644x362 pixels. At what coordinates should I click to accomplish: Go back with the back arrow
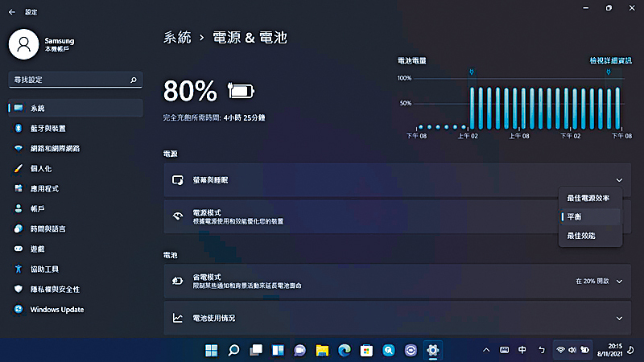[x=12, y=12]
